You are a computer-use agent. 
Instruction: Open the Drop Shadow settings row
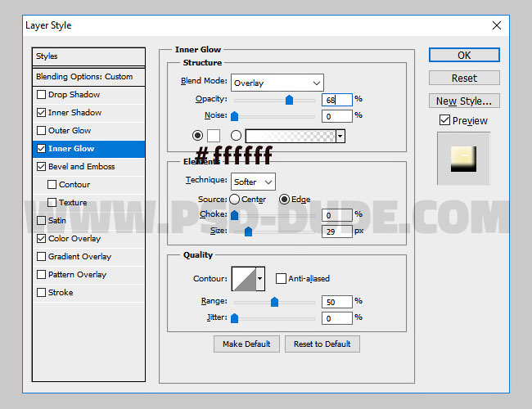pyautogui.click(x=88, y=95)
